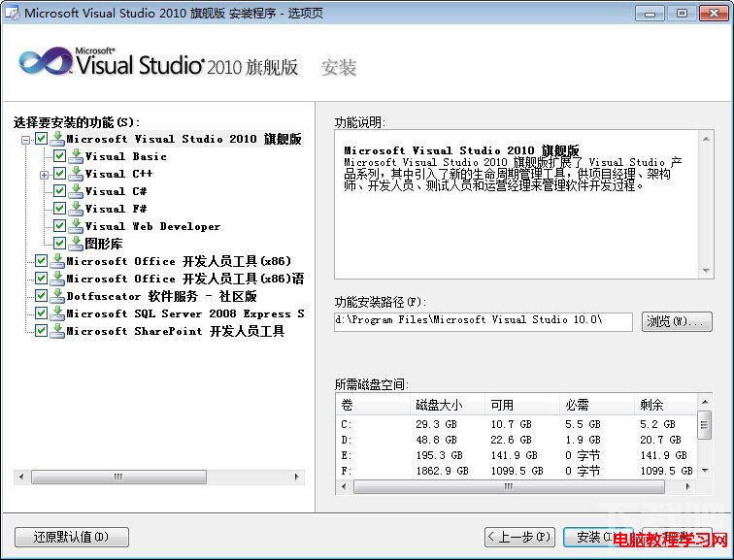This screenshot has width=734, height=560.
Task: Uncheck Microsoft Office 开发人员工具(x86) checkbox
Action: (41, 260)
